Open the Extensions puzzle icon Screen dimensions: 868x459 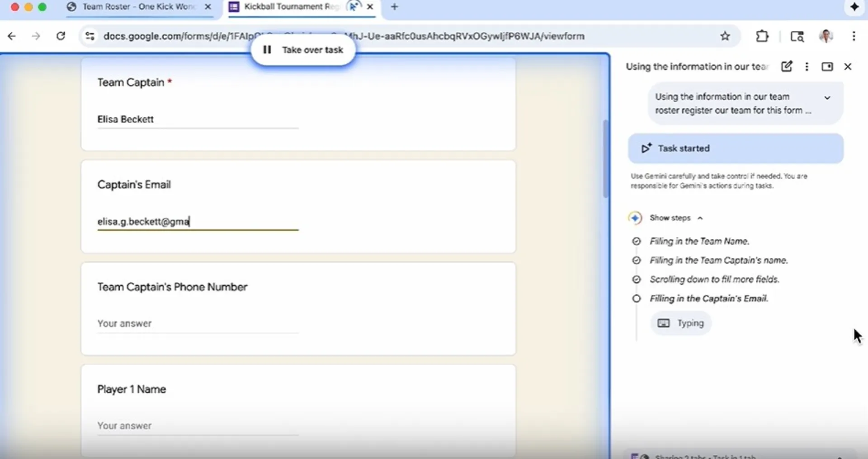[x=762, y=36]
